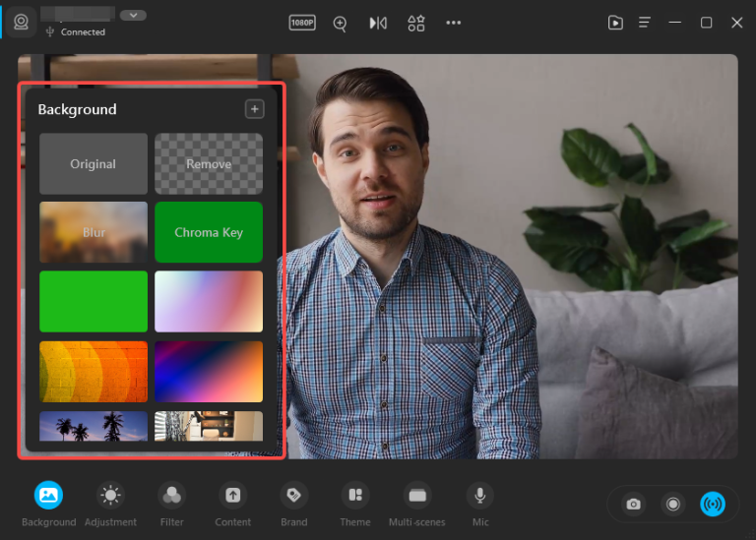Viewport: 756px width, 540px height.
Task: Open the Filter tab
Action: click(171, 504)
